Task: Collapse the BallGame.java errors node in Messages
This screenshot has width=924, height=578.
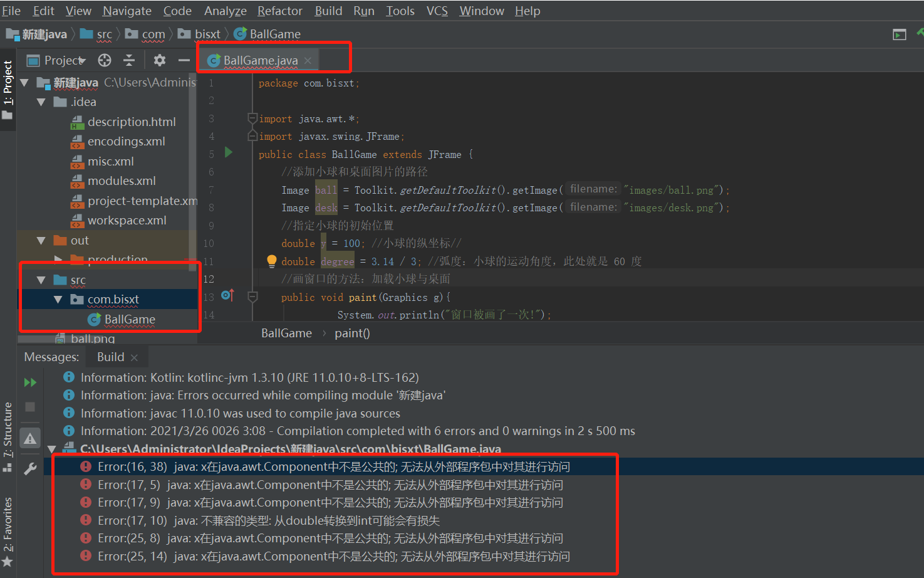Action: click(52, 449)
